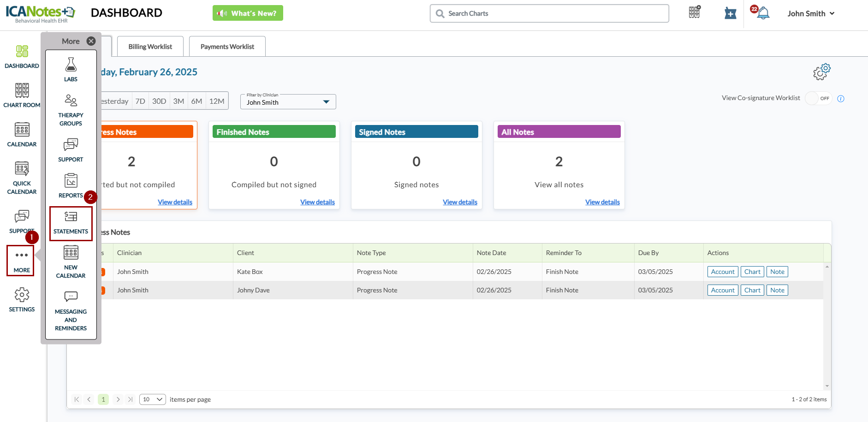This screenshot has height=422, width=868.
Task: Click the notifications bell icon
Action: tap(763, 13)
